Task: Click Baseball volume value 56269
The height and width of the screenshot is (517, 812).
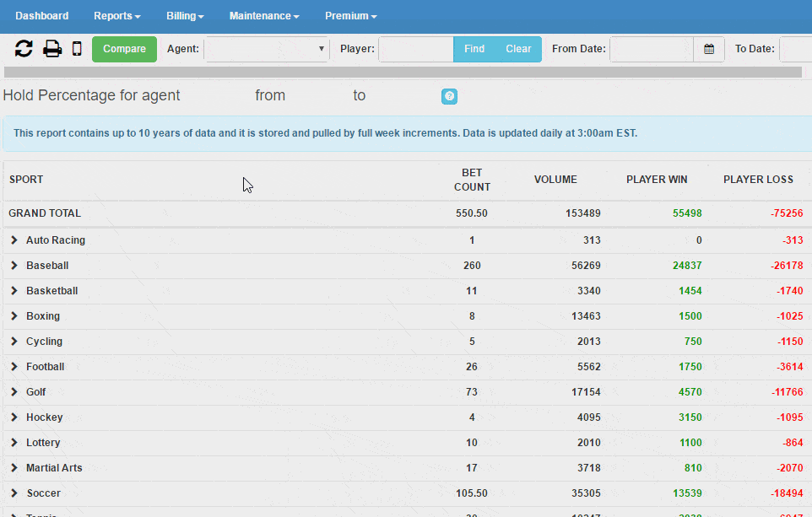Action: click(x=587, y=266)
